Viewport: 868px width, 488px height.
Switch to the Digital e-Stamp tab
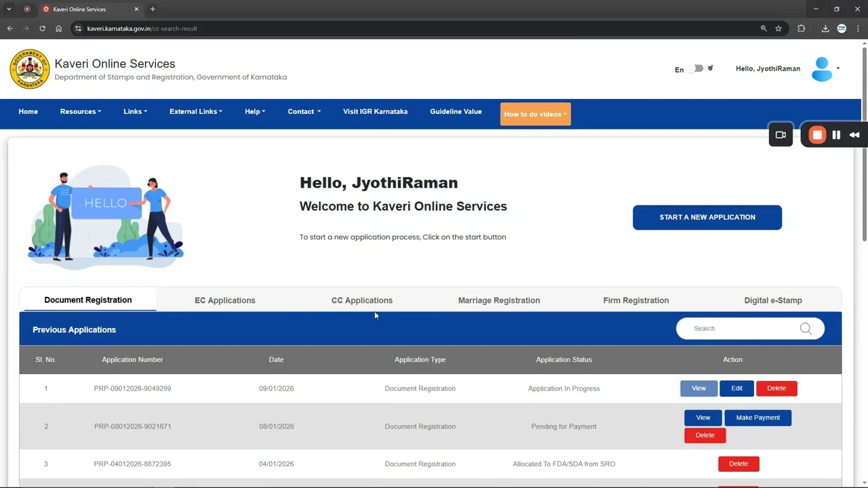point(773,300)
